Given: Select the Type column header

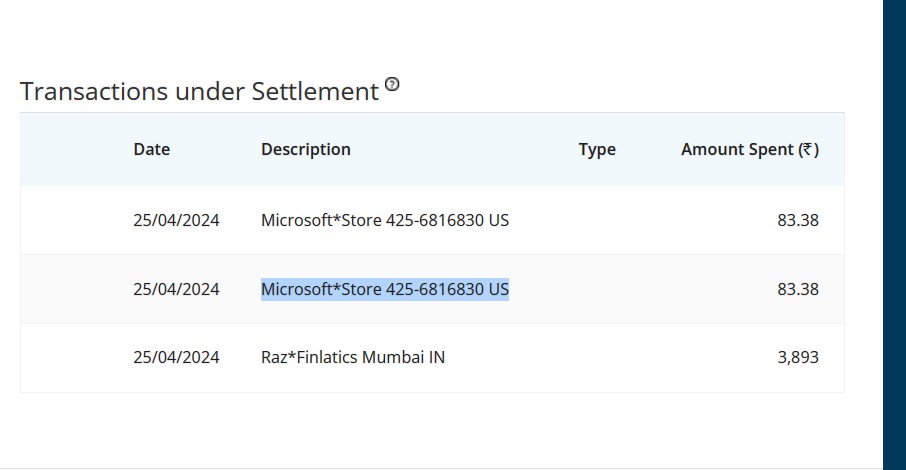Looking at the screenshot, I should point(597,150).
